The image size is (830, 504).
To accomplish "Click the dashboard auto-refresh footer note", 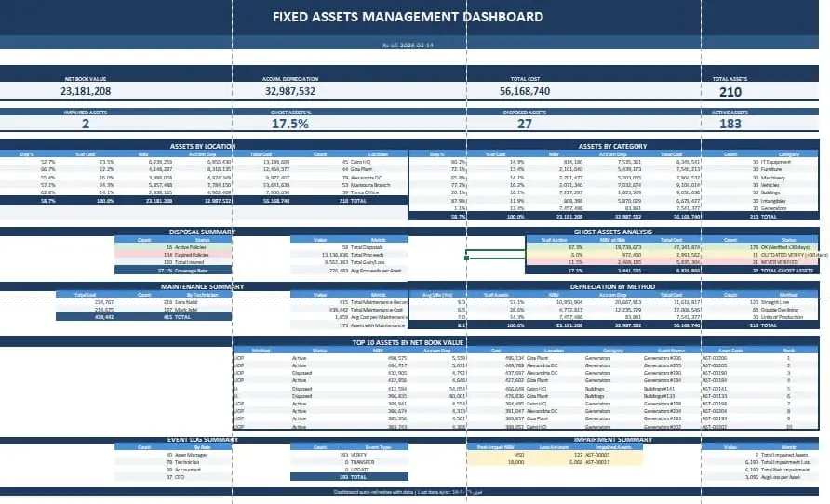I will click(408, 491).
